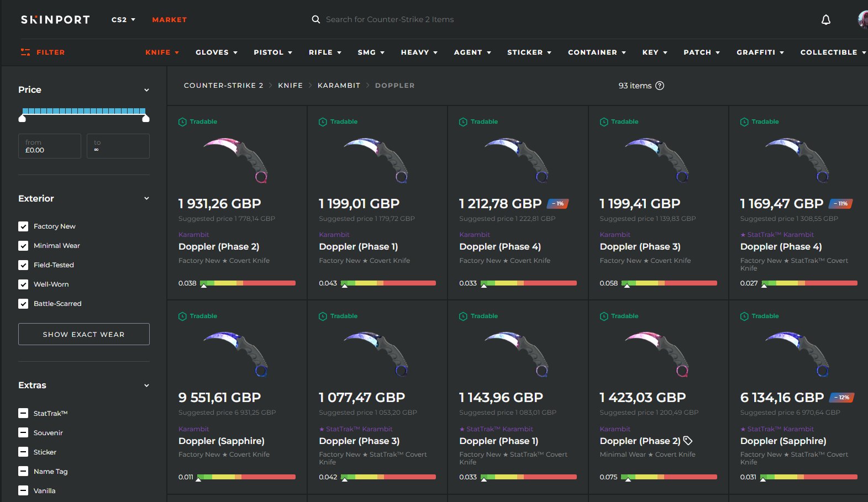The height and width of the screenshot is (502, 868).
Task: Click the filter sliders icon
Action: [25, 52]
